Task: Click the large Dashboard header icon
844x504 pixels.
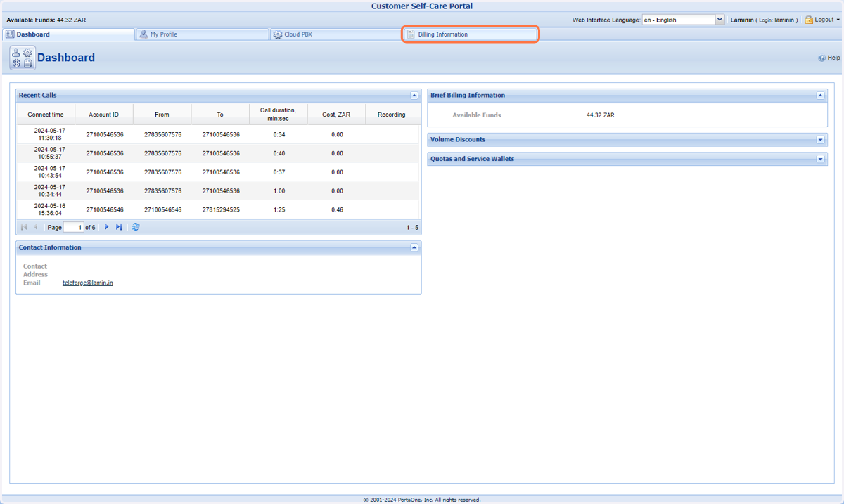Action: [22, 58]
